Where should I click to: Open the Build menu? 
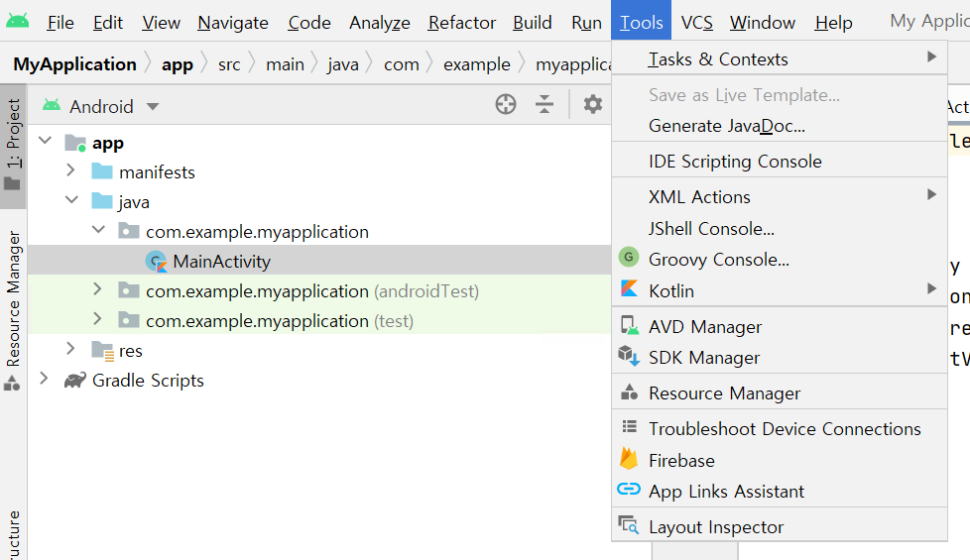click(x=532, y=23)
